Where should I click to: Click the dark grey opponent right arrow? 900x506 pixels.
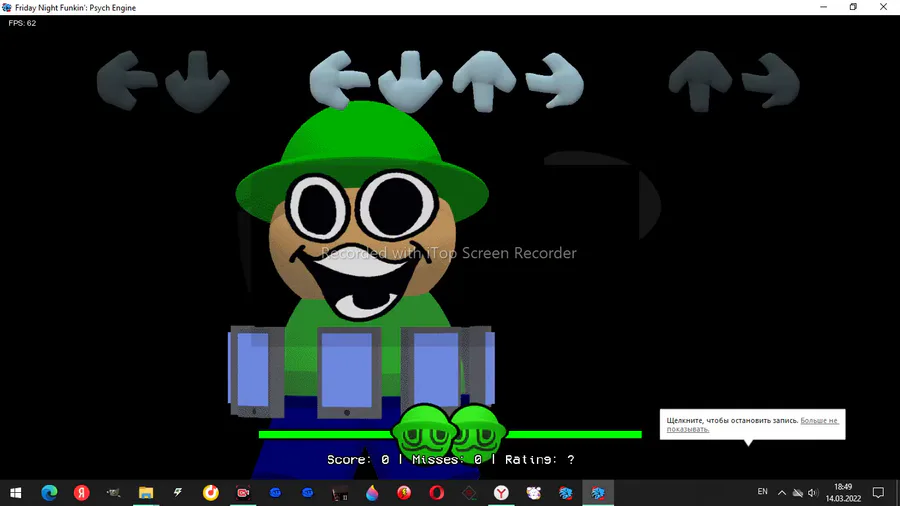[x=770, y=80]
